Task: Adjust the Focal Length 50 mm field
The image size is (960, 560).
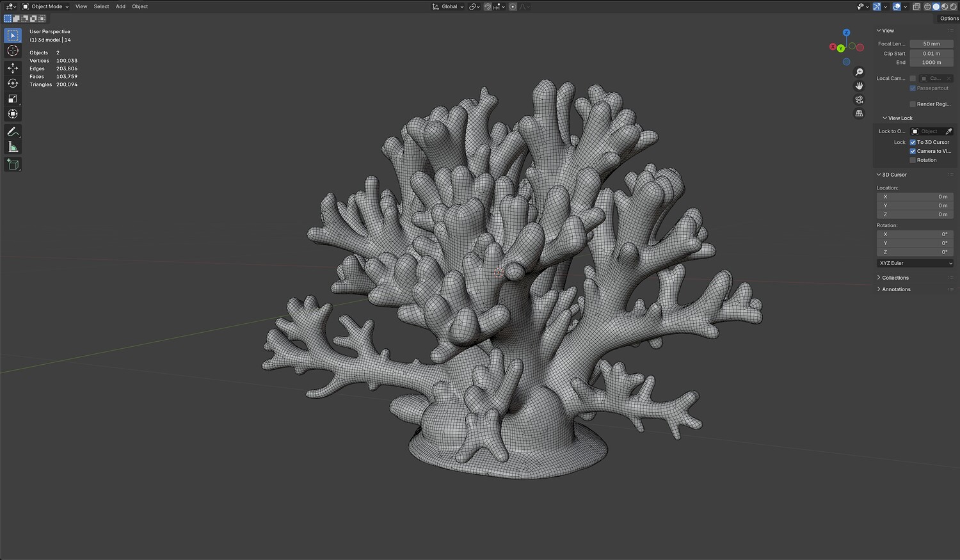Action: pos(931,44)
